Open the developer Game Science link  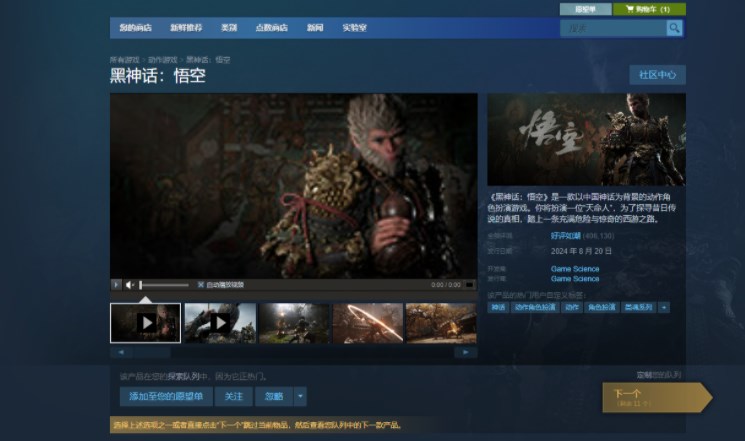(575, 269)
